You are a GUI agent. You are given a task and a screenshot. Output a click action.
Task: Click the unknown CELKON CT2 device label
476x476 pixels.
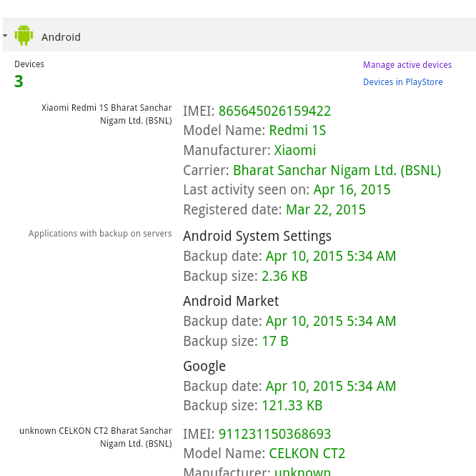point(96,437)
